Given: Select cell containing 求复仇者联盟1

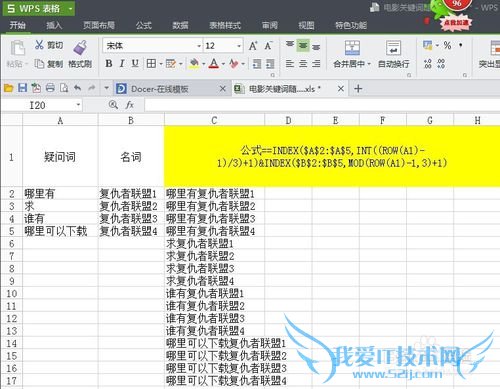Looking at the screenshot, I should 214,244.
